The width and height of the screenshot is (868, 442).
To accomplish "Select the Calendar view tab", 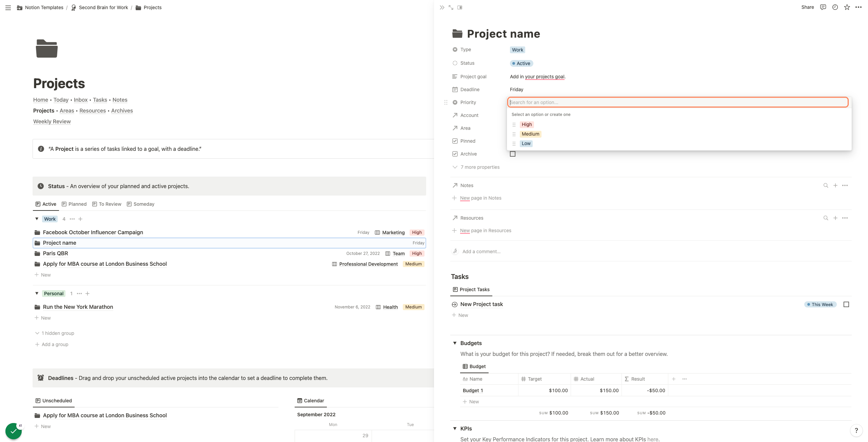I will pyautogui.click(x=311, y=401).
